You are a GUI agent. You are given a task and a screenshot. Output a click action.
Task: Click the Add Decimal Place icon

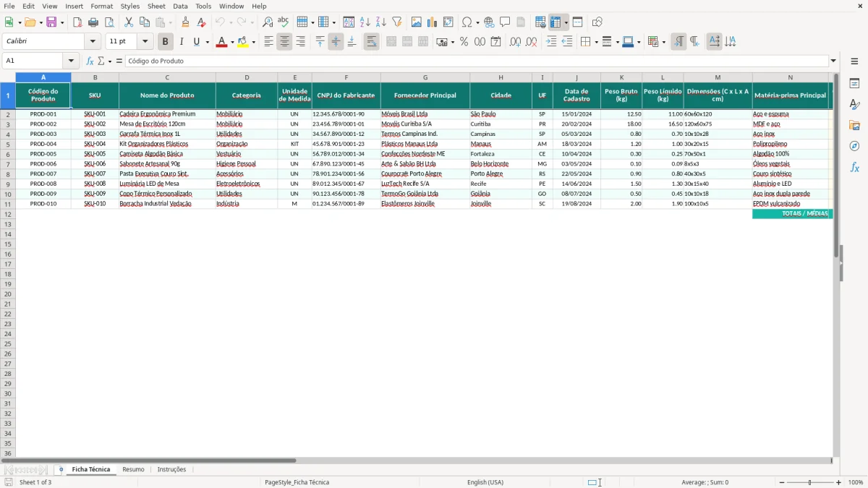click(516, 42)
